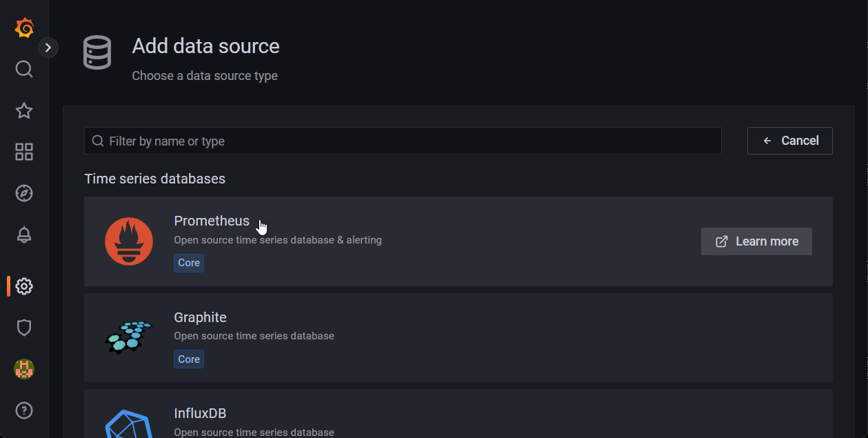Open Configuration gear icon in sidebar
The image size is (868, 438).
pos(24,286)
